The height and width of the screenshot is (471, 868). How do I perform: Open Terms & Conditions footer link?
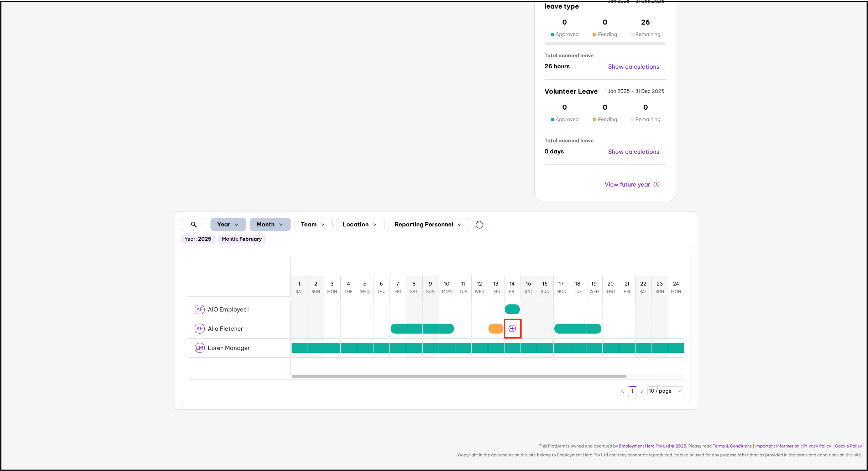coord(732,446)
